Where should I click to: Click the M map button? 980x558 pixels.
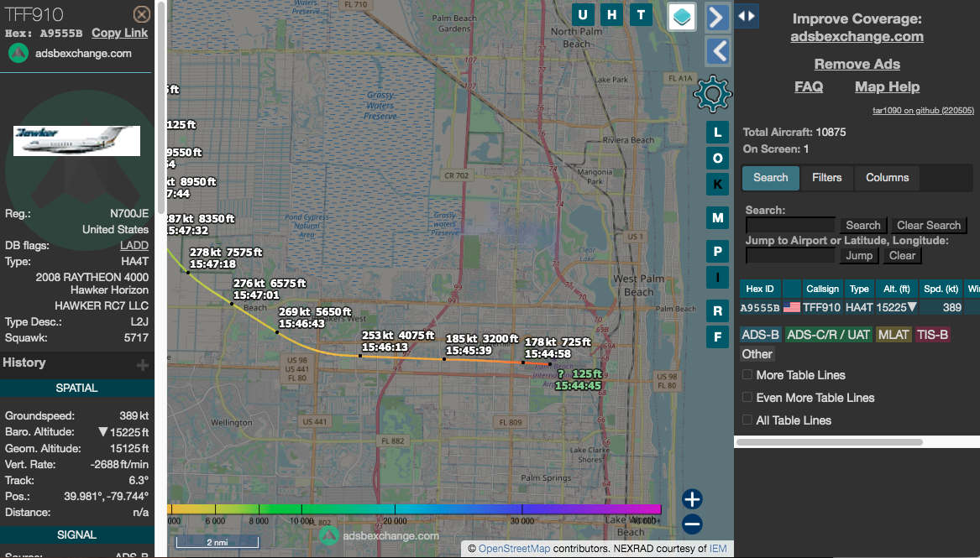pyautogui.click(x=717, y=218)
